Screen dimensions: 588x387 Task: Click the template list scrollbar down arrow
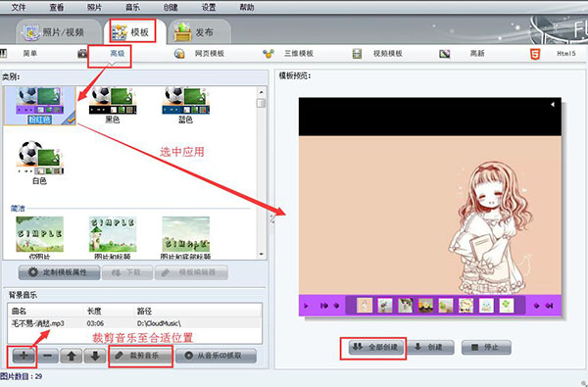[262, 255]
